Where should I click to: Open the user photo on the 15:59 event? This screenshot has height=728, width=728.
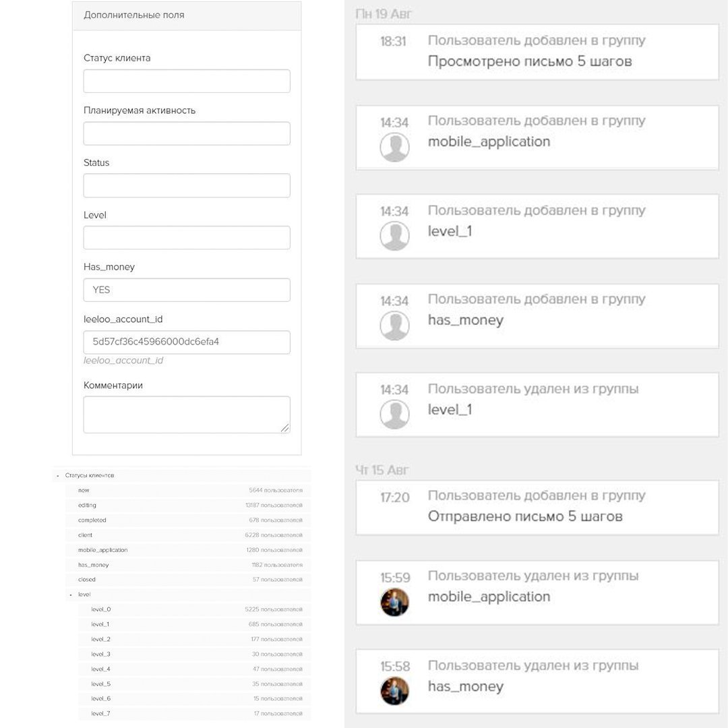pos(394,602)
